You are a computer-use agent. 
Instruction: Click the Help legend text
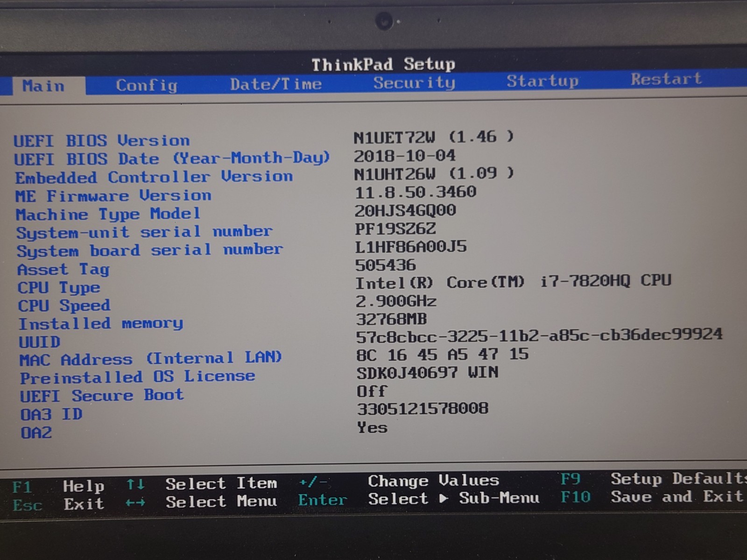point(84,486)
